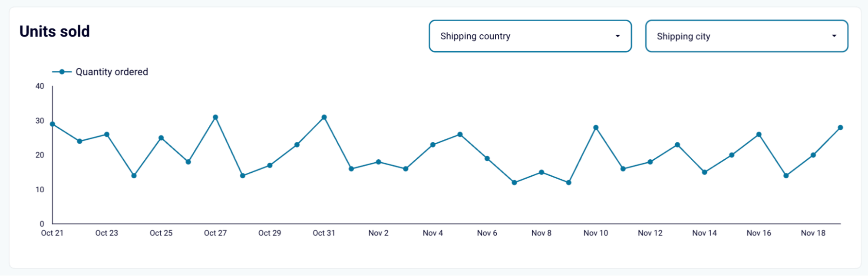Click the Oct 24 data point

[x=134, y=176]
